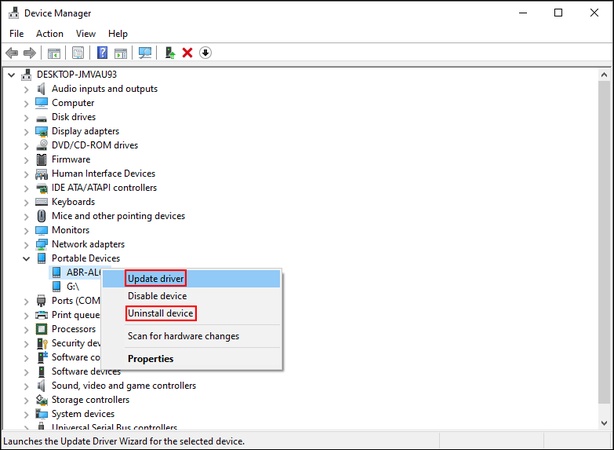Click the red X Uninstall device icon
Image resolution: width=614 pixels, height=450 pixels.
pyautogui.click(x=187, y=53)
